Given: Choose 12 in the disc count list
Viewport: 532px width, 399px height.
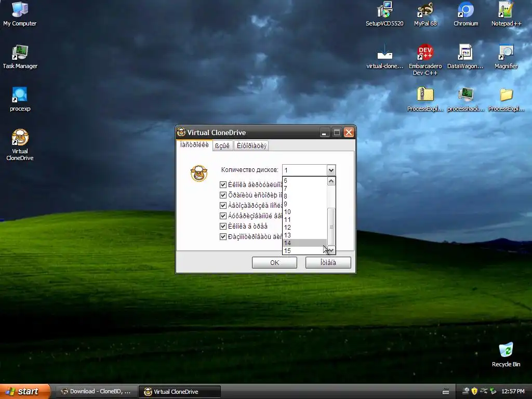Looking at the screenshot, I should click(x=305, y=228).
